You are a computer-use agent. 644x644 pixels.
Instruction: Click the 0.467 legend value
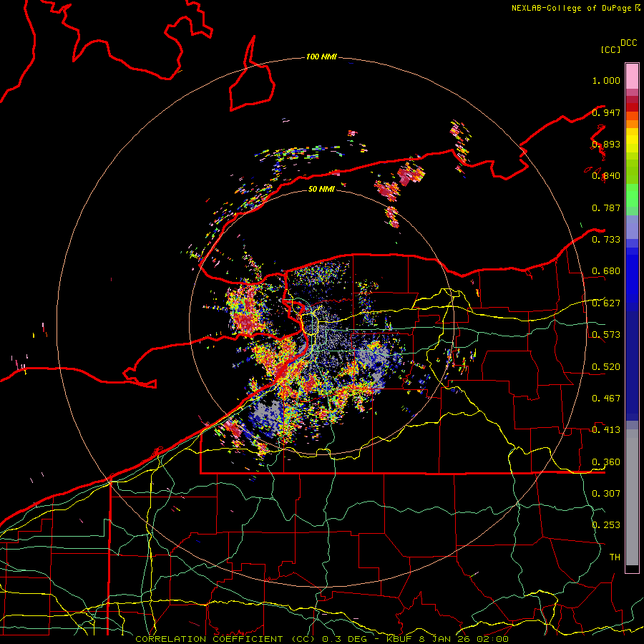[606, 398]
